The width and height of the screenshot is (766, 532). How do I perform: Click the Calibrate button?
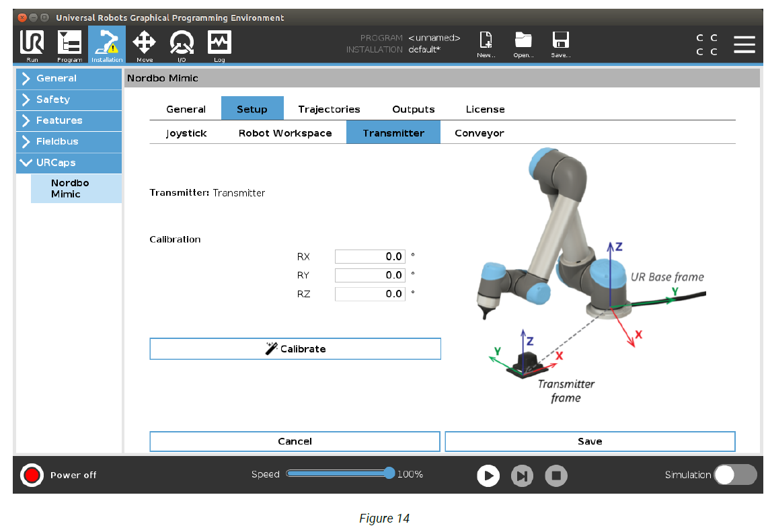[x=295, y=349]
